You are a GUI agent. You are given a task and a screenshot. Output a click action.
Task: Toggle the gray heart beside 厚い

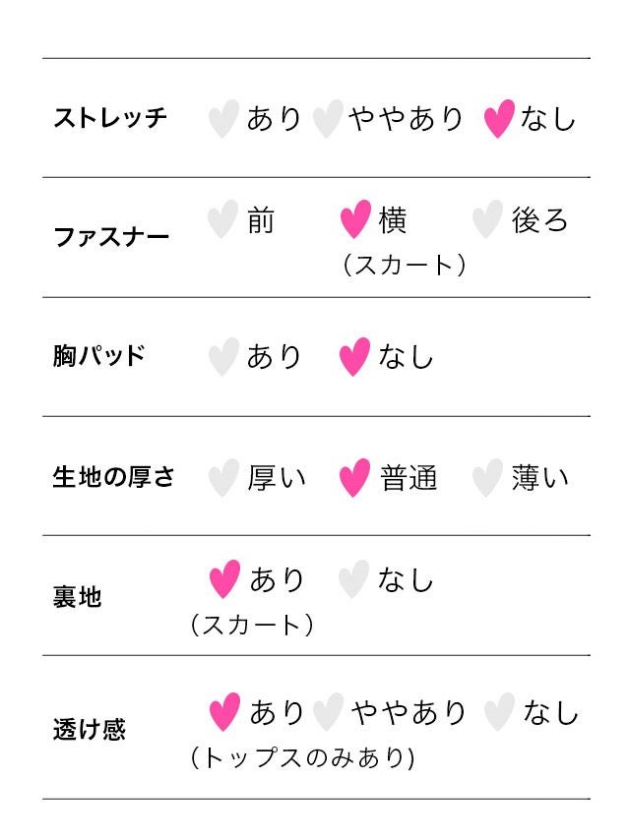(223, 479)
